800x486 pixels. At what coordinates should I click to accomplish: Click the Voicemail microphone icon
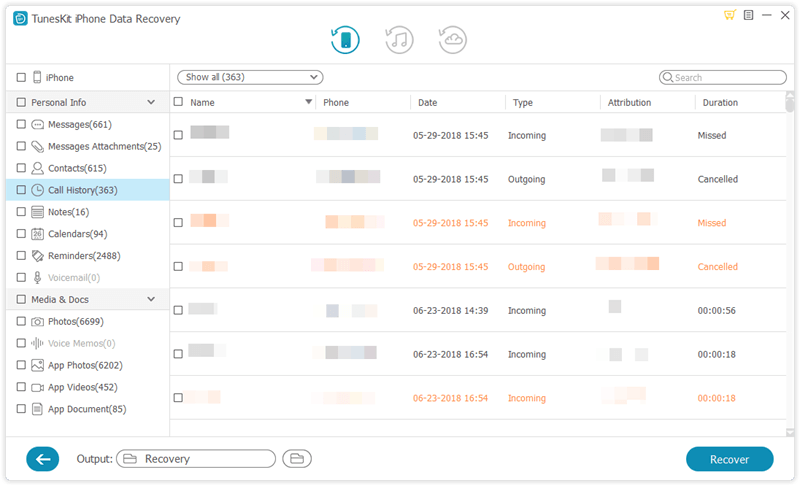pos(37,278)
